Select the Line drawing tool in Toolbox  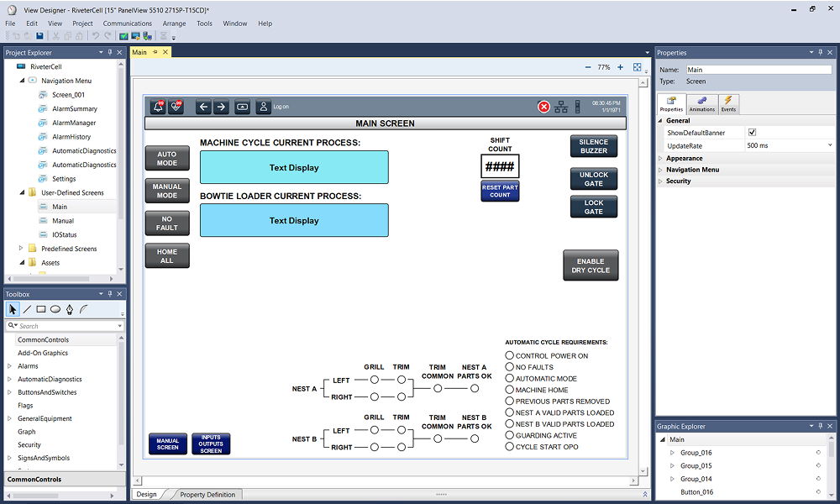27,309
